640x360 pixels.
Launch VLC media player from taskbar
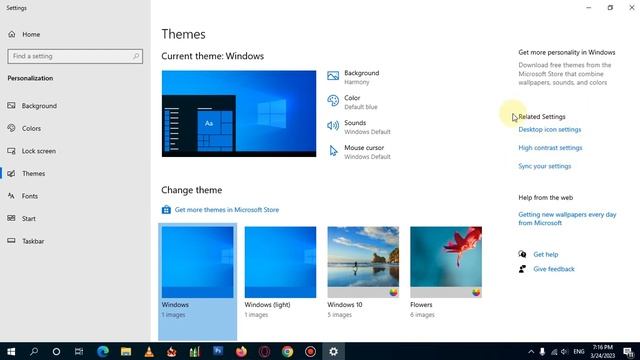click(x=149, y=351)
